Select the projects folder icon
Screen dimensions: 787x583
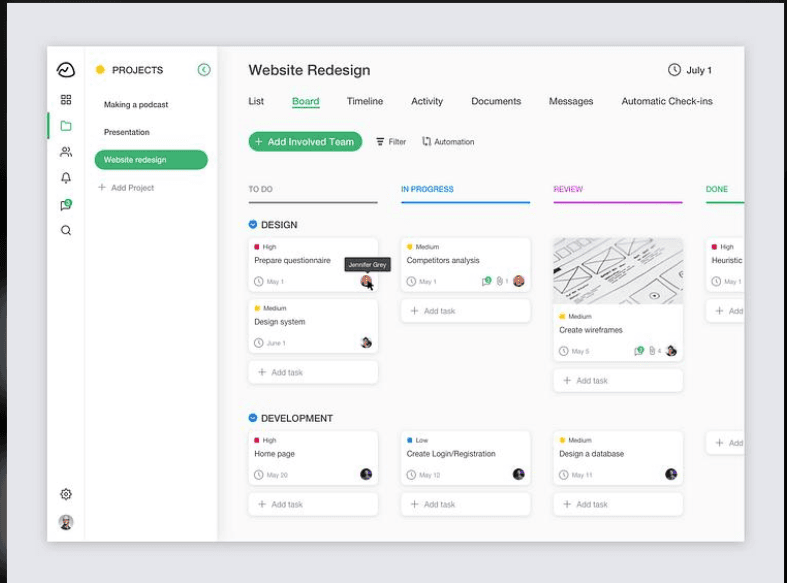66,125
